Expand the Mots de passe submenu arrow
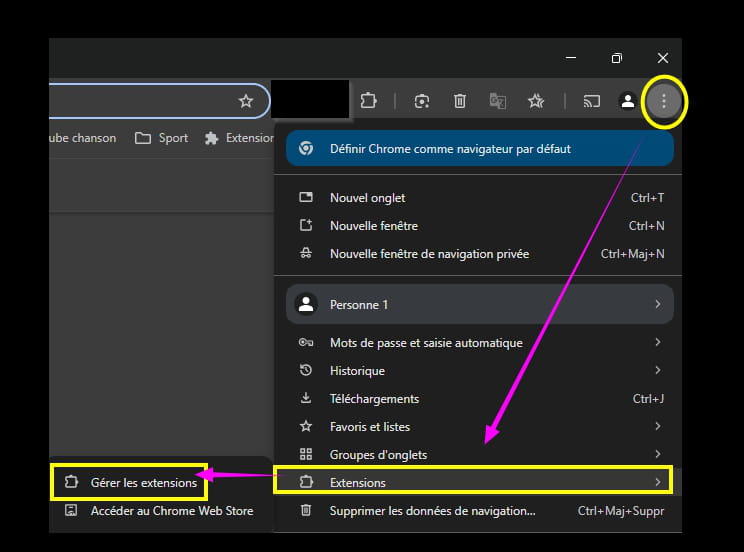Viewport: 744px width, 552px height. click(x=658, y=342)
